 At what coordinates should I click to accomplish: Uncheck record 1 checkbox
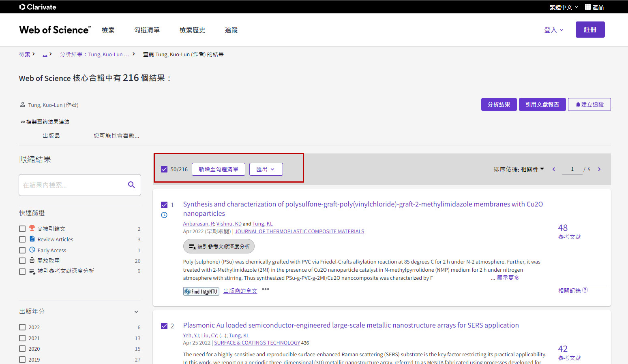[164, 205]
